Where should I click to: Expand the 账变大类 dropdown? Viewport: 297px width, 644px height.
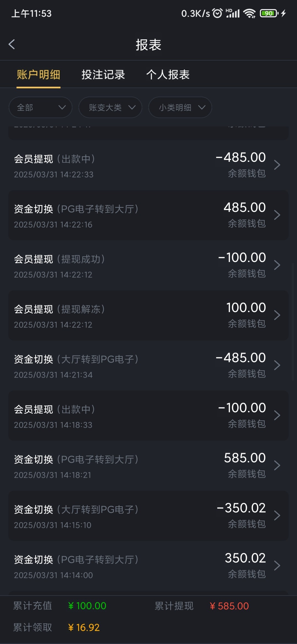110,107
